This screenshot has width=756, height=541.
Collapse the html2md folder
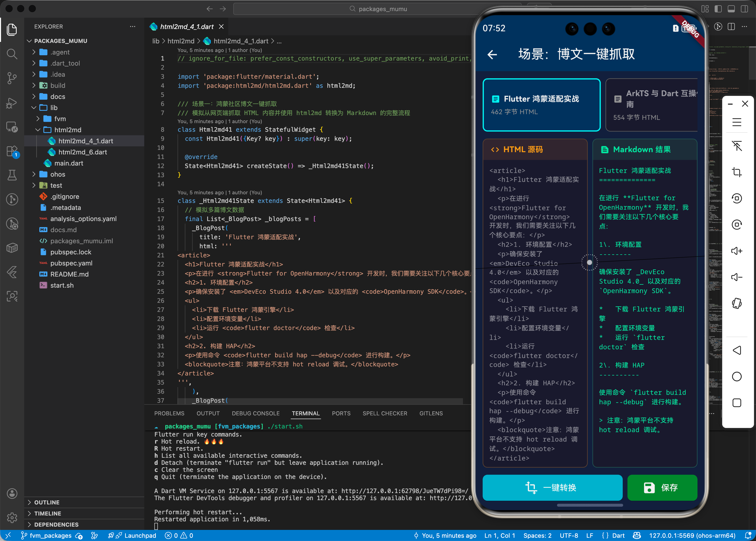[68, 130]
